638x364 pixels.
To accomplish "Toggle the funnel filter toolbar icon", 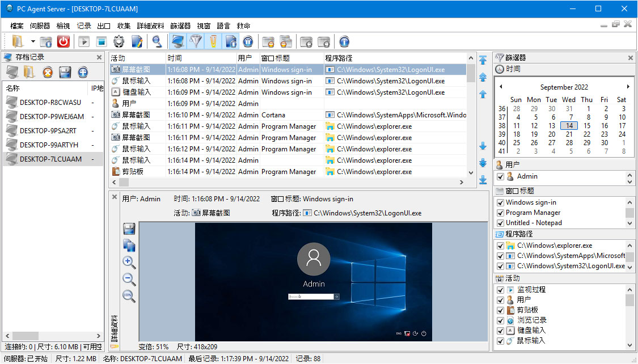I will coord(196,41).
